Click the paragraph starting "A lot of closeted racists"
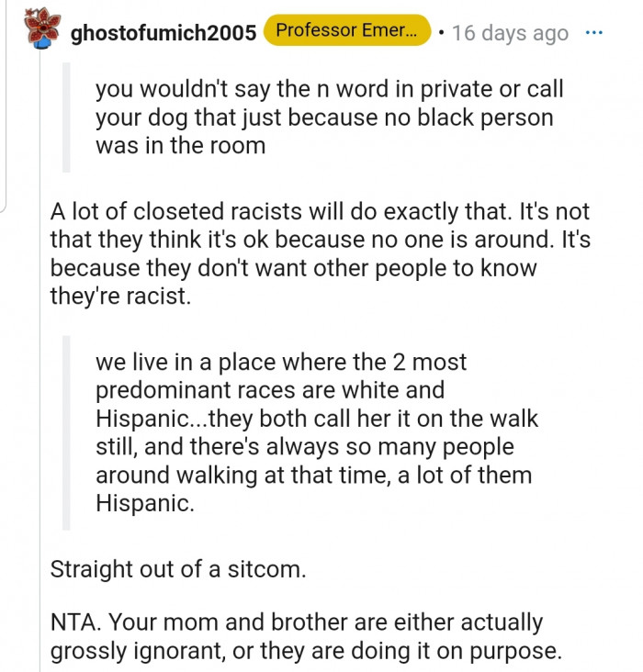Image resolution: width=643 pixels, height=672 pixels. (x=320, y=254)
